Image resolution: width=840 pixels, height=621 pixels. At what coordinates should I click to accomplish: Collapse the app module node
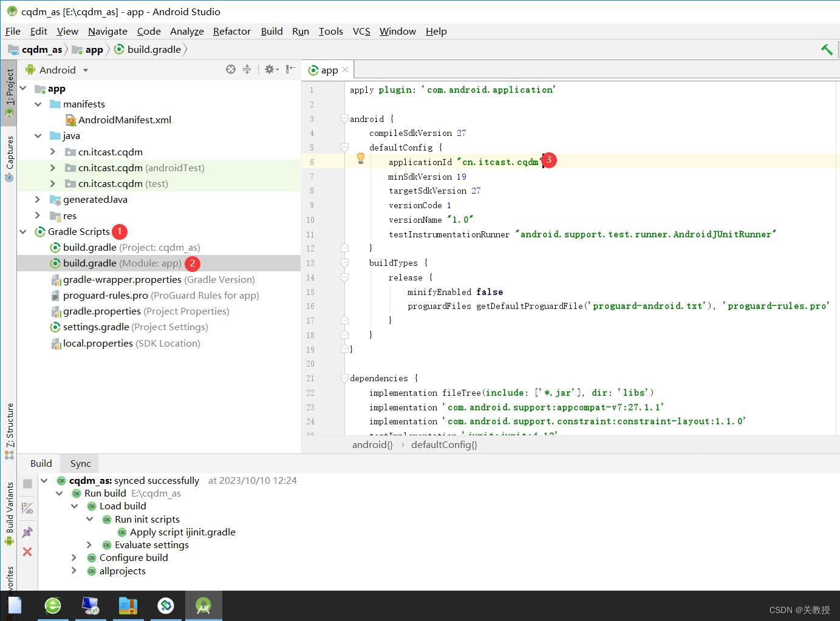point(23,89)
